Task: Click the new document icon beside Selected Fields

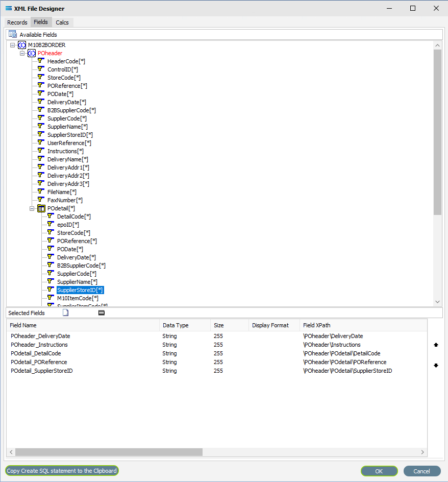Action: 65,312
